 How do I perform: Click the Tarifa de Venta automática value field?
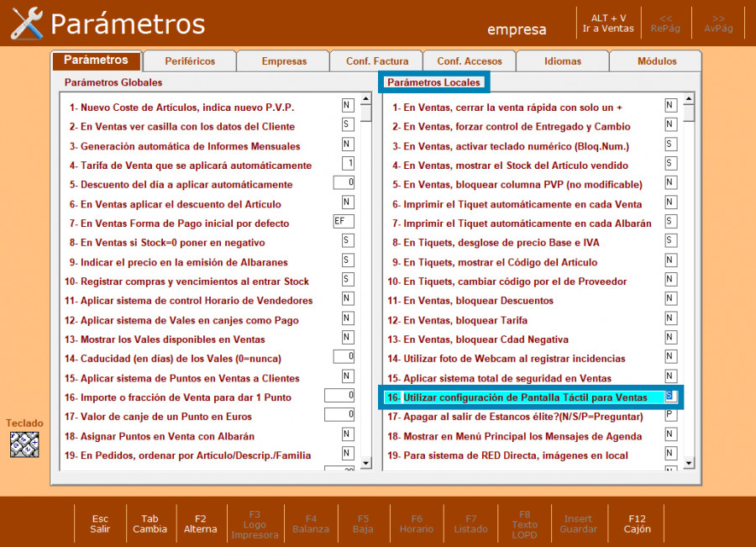coord(348,164)
